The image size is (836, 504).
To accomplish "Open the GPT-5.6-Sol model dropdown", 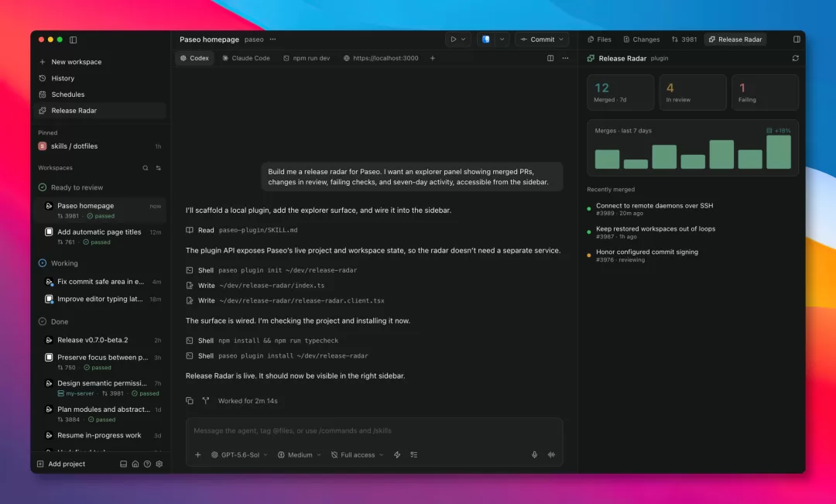I will pyautogui.click(x=239, y=455).
